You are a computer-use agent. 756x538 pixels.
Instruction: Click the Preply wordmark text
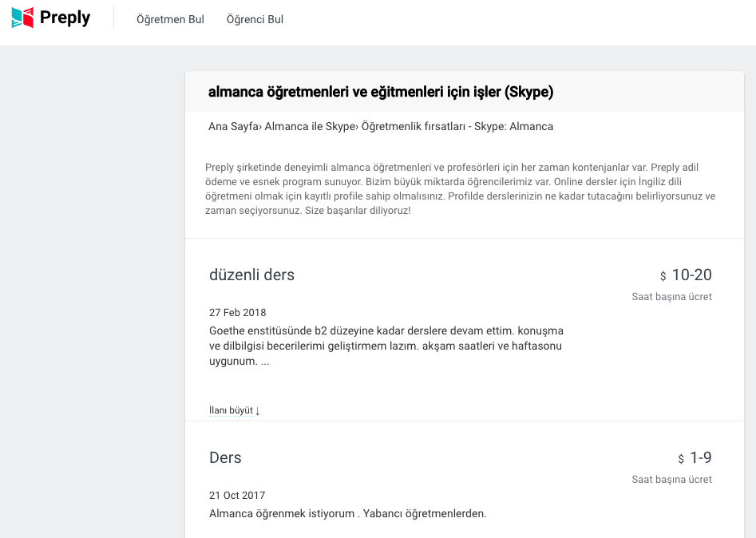[65, 18]
